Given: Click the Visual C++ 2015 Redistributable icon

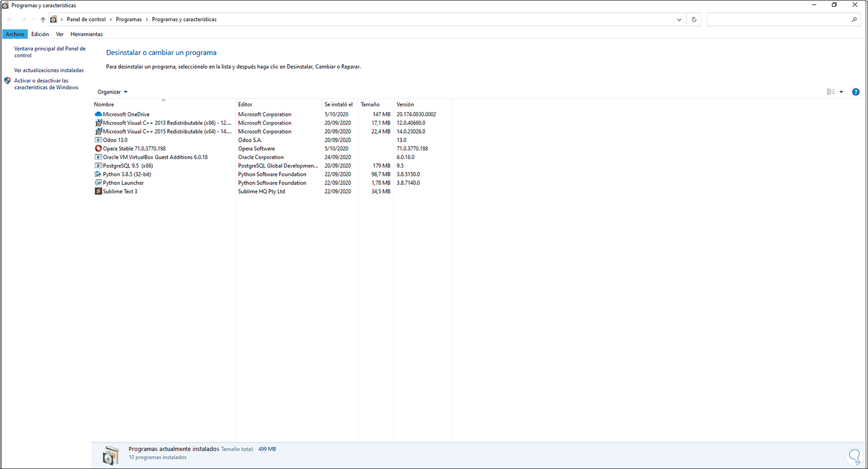Looking at the screenshot, I should [98, 131].
